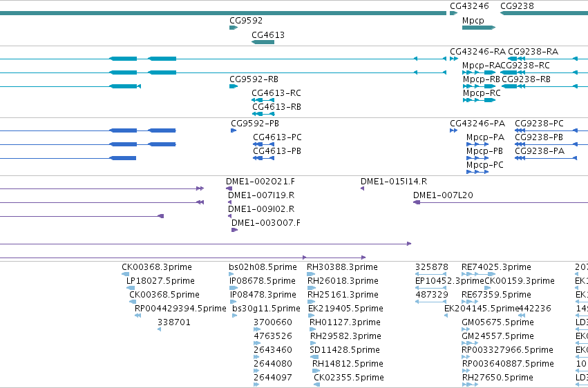This screenshot has width=588, height=388.
Task: Select EST RH01127.3prime
Action: point(345,323)
